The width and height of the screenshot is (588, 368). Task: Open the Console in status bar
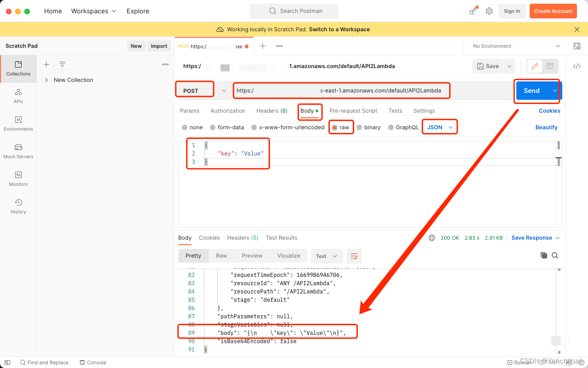point(93,362)
